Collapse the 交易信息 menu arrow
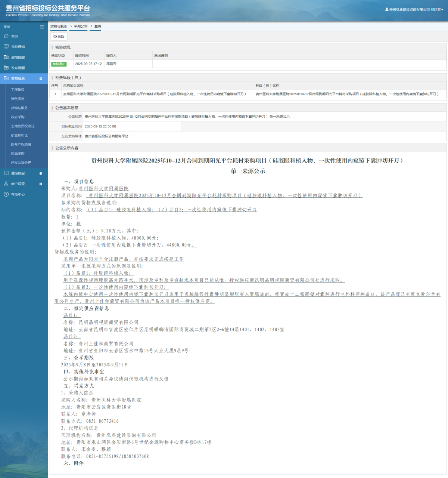The height and width of the screenshot is (478, 448). pos(41,78)
